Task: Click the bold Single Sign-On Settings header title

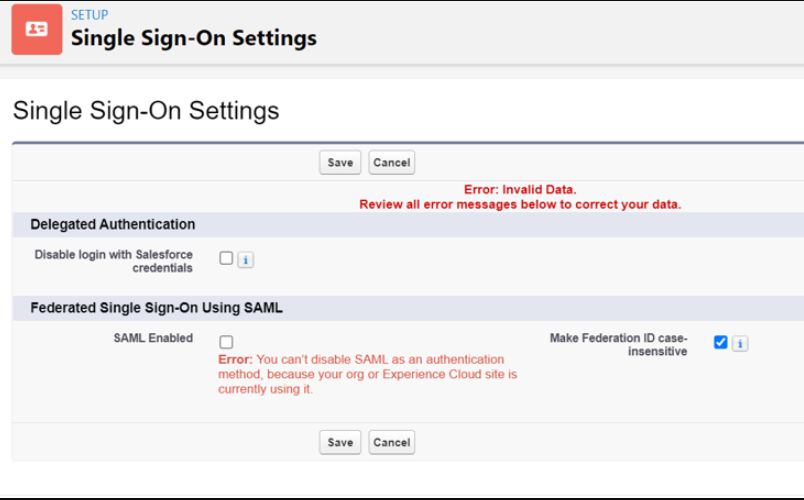Action: pyautogui.click(x=193, y=39)
